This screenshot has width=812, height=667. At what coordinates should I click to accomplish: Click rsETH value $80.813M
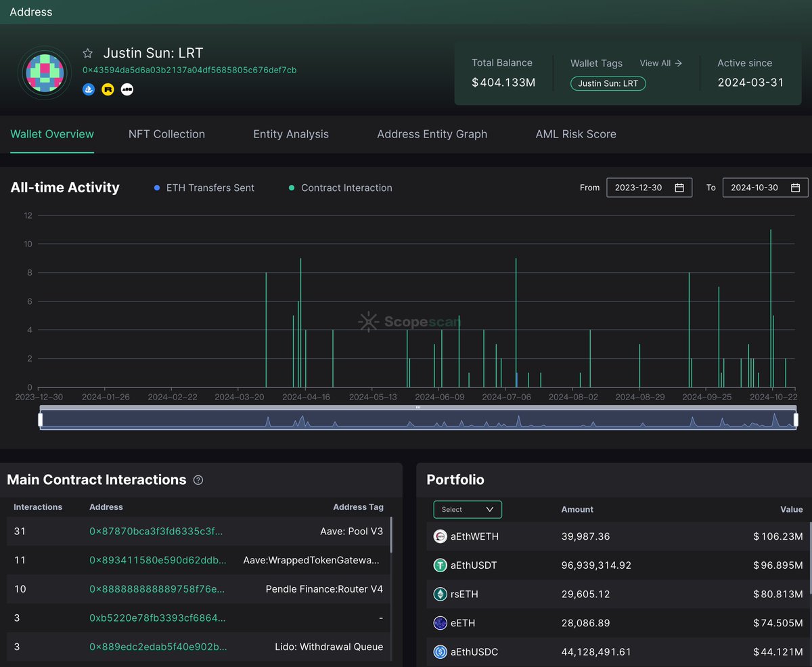pos(777,594)
